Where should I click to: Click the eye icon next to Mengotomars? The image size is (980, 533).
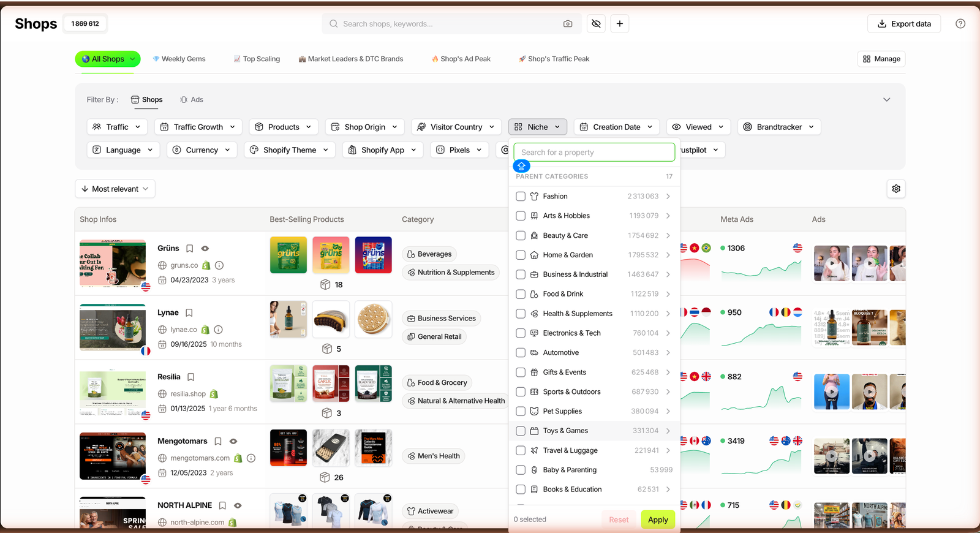[233, 442]
